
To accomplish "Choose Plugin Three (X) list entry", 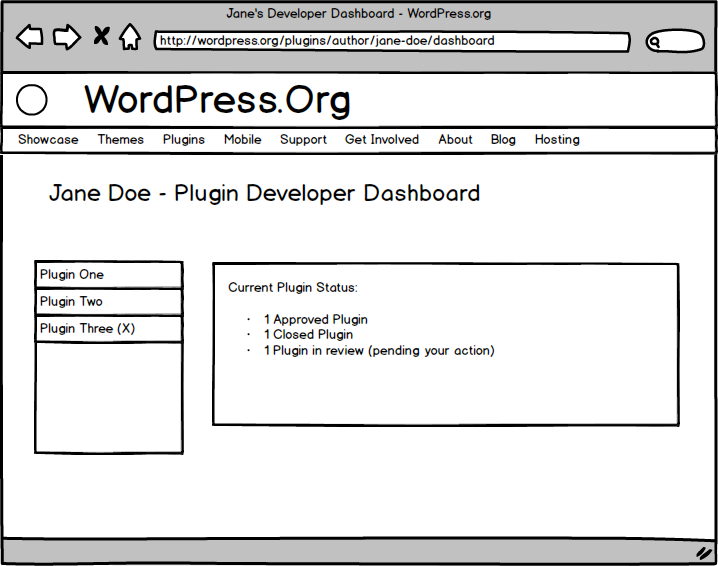I will [108, 329].
